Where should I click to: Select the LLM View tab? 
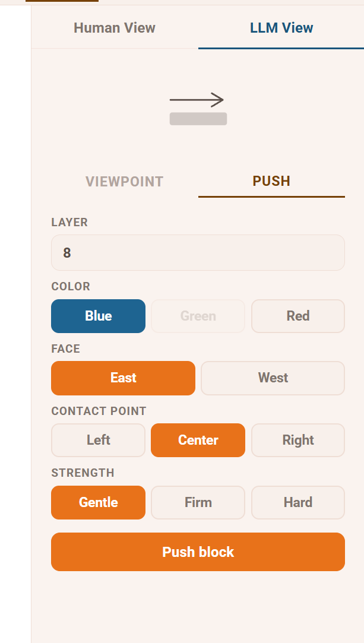[281, 28]
